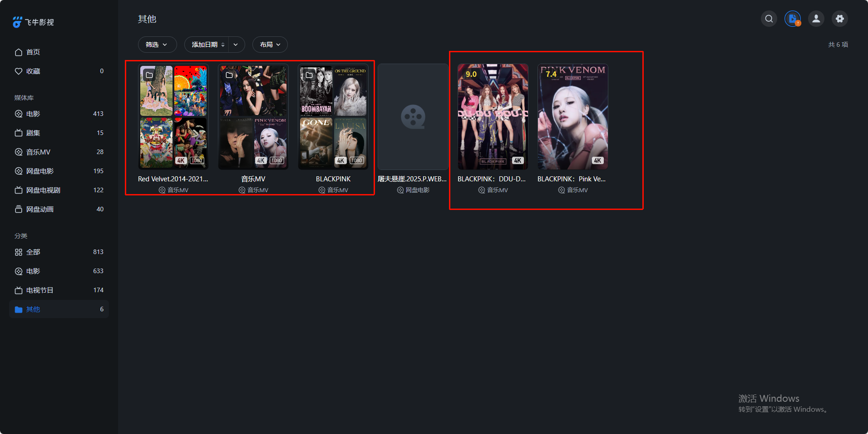Click 音乐MV tag under BLACKPINK folder card
868x434 pixels.
[333, 190]
